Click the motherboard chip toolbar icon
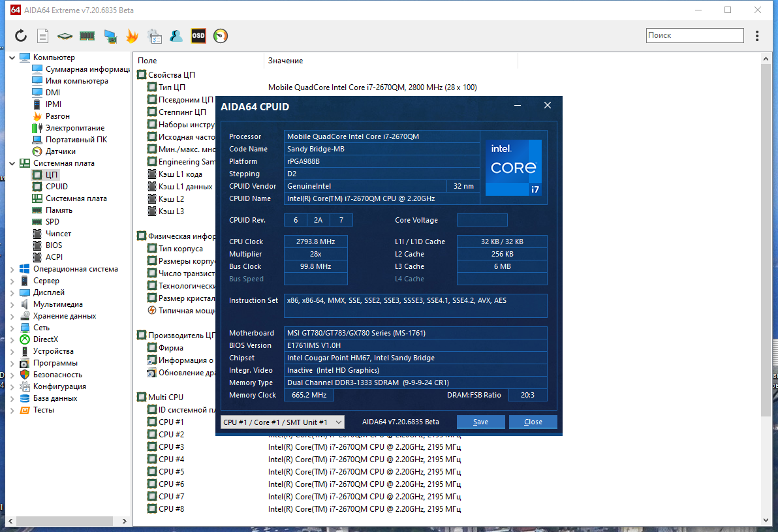Screen dimensions: 778x532 click(65, 36)
